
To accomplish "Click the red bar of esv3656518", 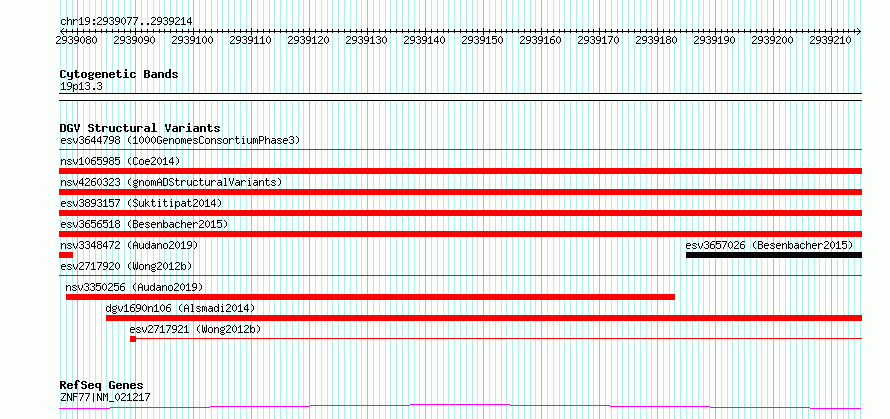I will click(x=460, y=234).
